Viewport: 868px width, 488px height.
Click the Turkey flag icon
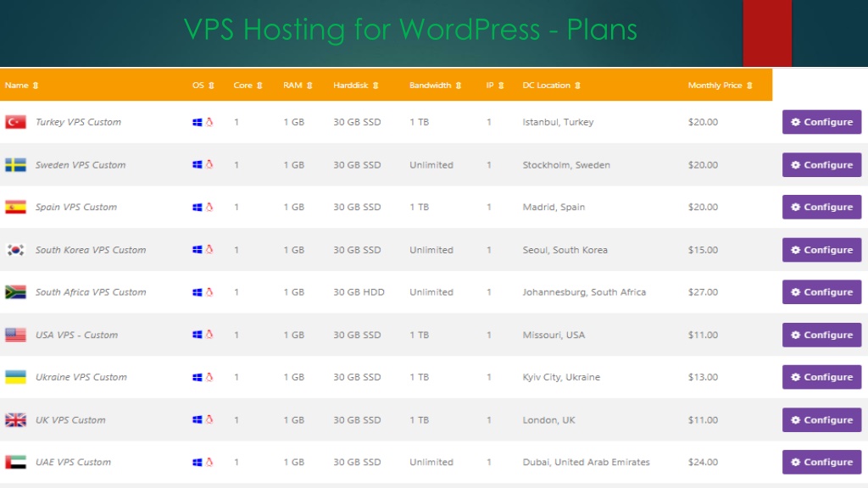pos(15,122)
